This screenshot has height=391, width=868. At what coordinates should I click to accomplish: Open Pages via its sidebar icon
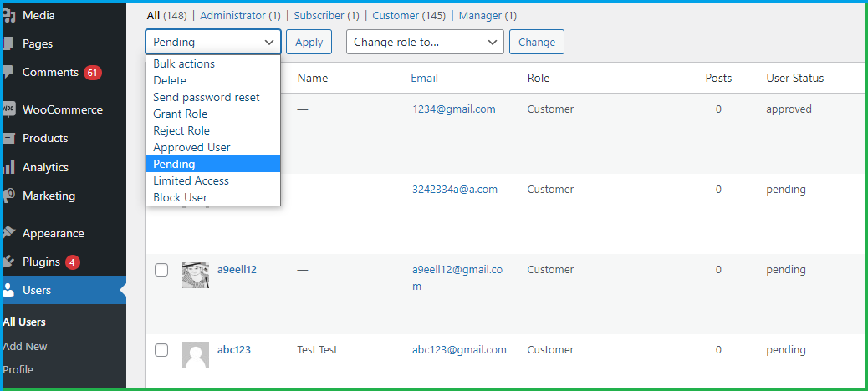8,43
